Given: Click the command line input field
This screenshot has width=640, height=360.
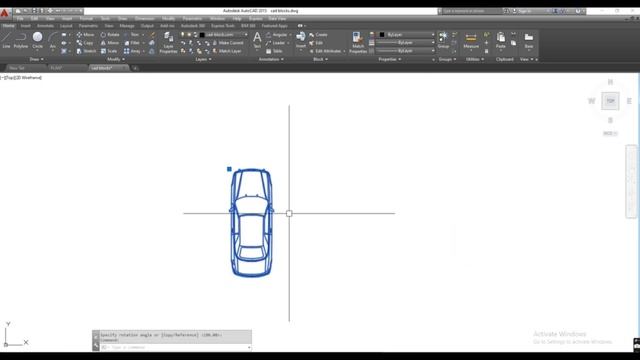Looking at the screenshot, I should click(x=176, y=347).
